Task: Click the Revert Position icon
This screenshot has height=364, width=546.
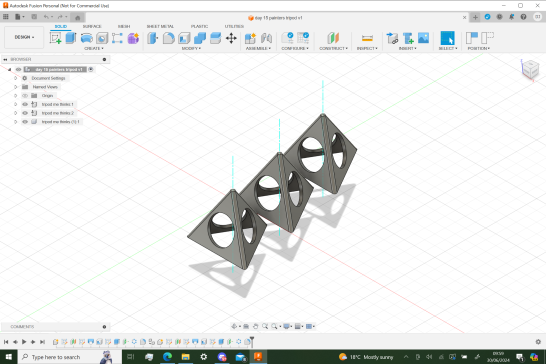Action: coord(488,38)
